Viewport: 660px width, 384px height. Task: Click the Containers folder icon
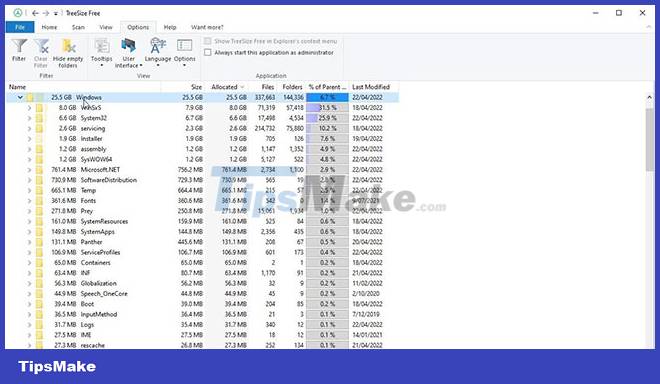point(39,263)
